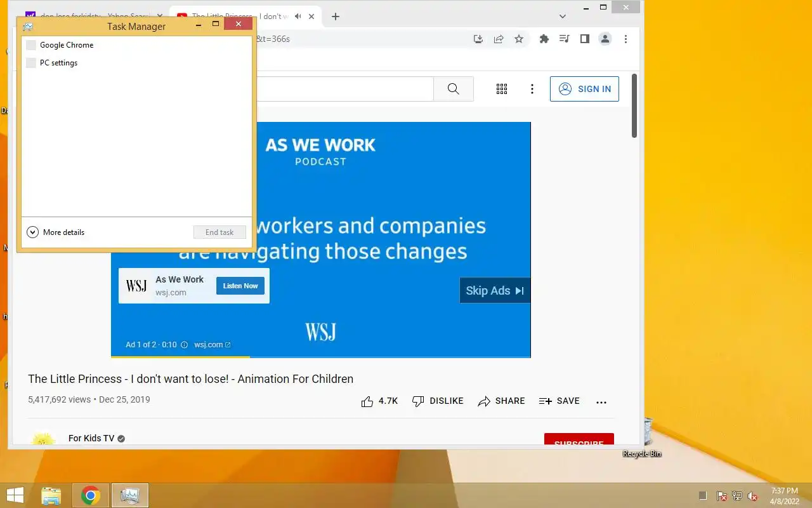Image resolution: width=812 pixels, height=508 pixels.
Task: Close The Little Princess YouTube tab
Action: pyautogui.click(x=311, y=17)
